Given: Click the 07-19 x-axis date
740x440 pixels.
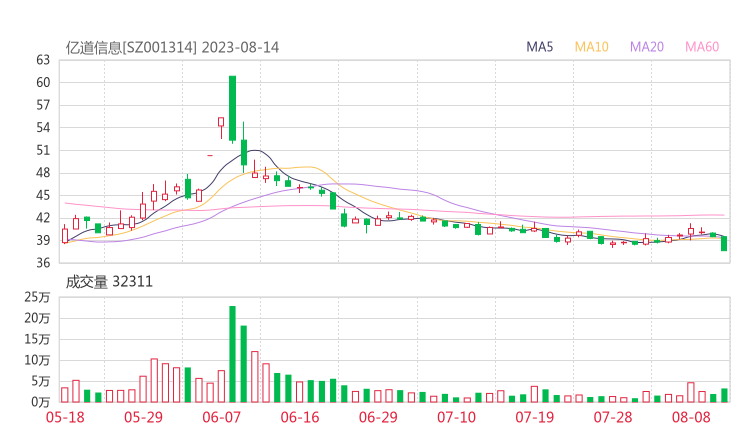Looking at the screenshot, I should [x=534, y=416].
